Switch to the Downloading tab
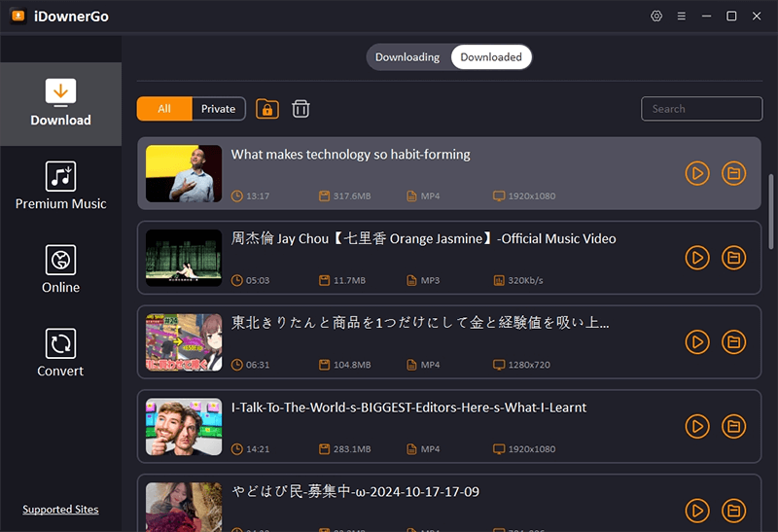 point(407,57)
